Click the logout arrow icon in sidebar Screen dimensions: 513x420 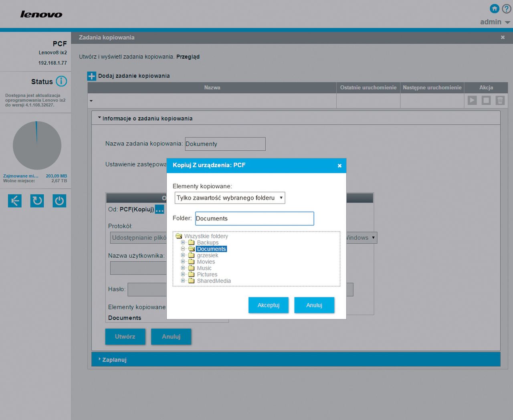coord(15,201)
